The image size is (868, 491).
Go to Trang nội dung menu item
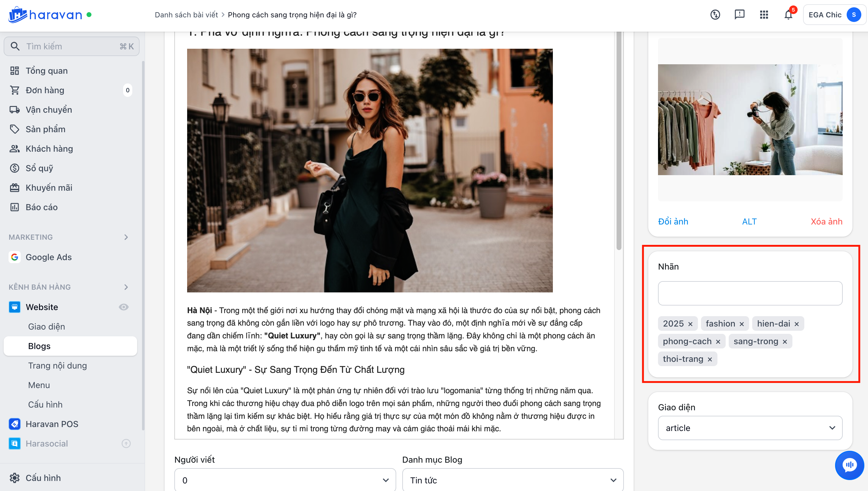[x=57, y=366]
